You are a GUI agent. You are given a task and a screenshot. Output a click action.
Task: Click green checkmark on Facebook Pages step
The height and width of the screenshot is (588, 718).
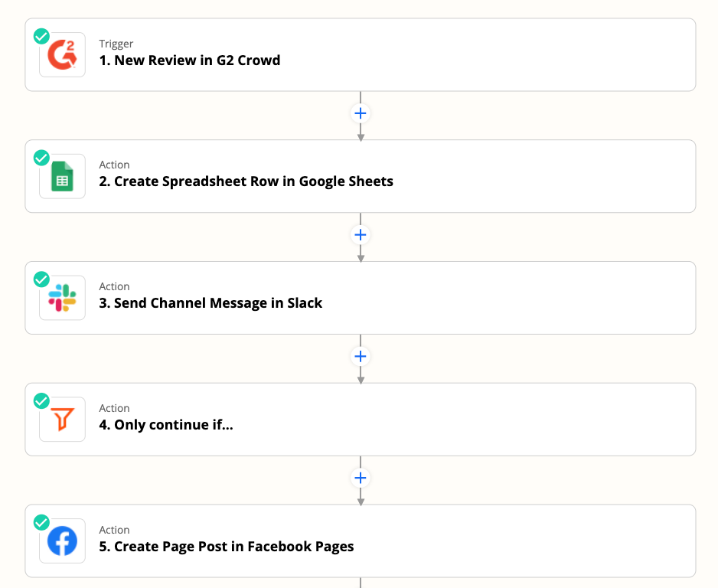pos(41,522)
